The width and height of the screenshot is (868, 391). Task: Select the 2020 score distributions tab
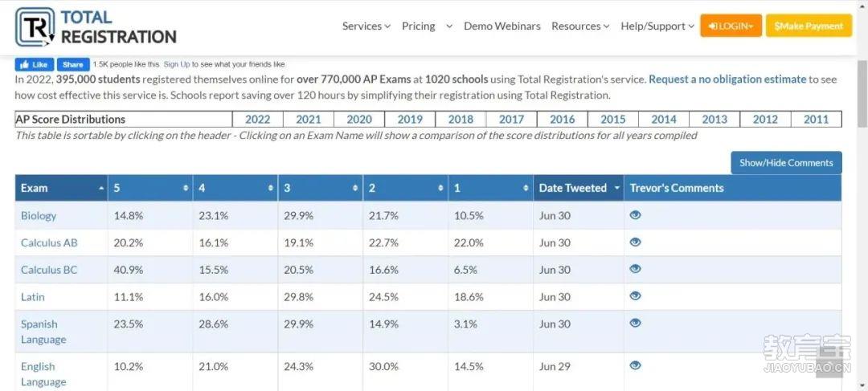pos(359,120)
